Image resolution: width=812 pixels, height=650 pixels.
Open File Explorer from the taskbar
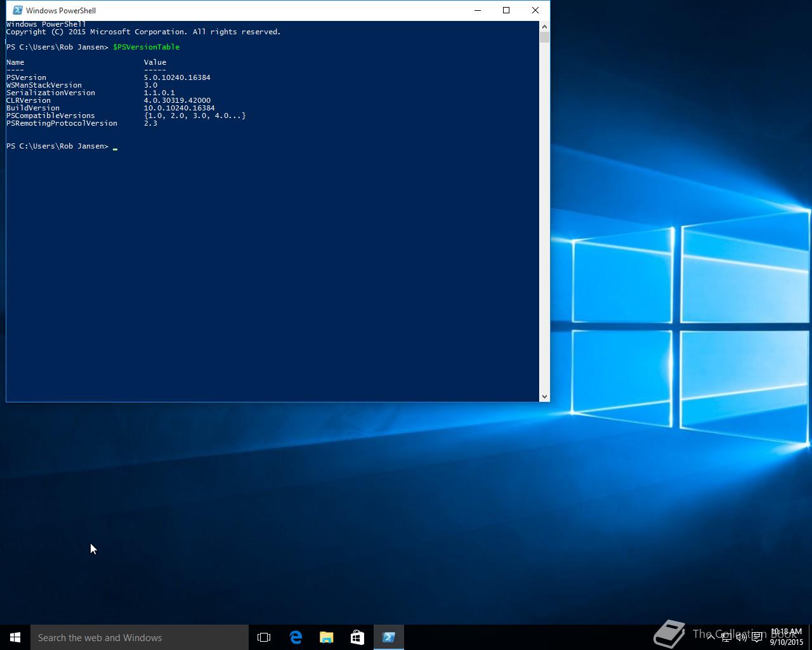tap(327, 637)
